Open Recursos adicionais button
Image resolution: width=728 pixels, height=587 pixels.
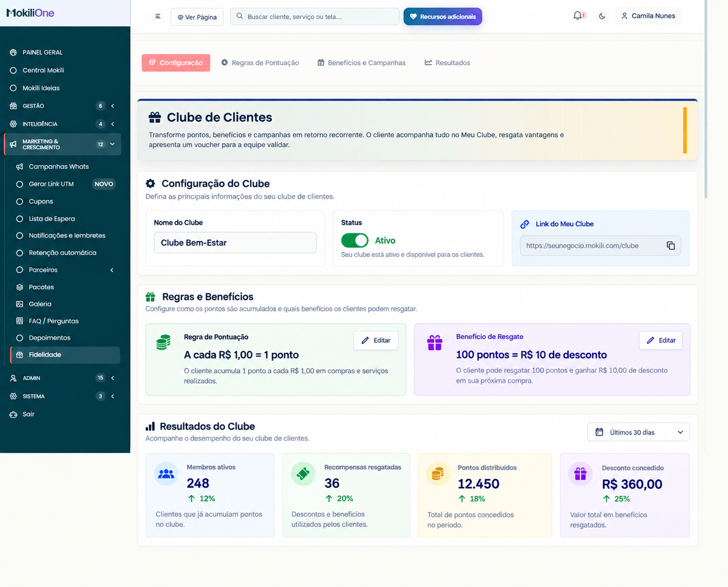pyautogui.click(x=443, y=17)
